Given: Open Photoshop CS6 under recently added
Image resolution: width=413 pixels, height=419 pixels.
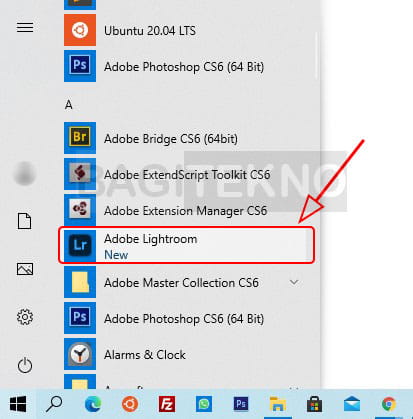Looking at the screenshot, I should [187, 66].
